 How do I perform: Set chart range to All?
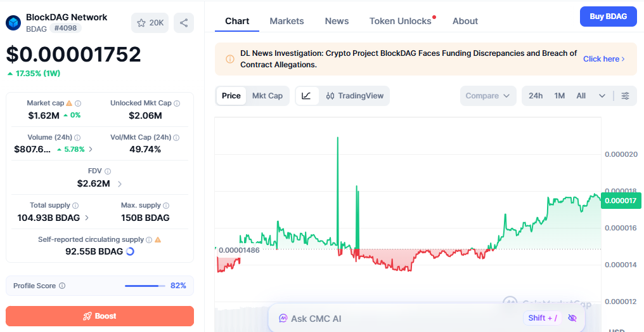pyautogui.click(x=581, y=96)
